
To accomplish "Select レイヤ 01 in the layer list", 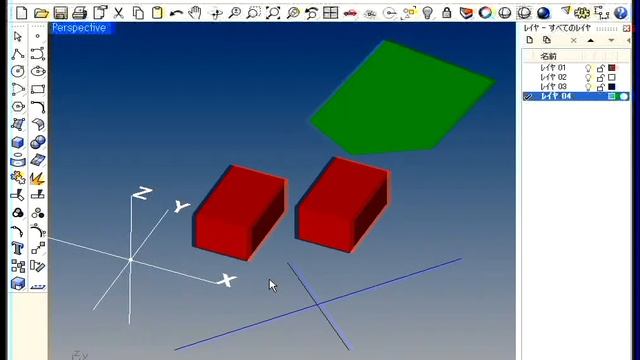I will [x=553, y=68].
